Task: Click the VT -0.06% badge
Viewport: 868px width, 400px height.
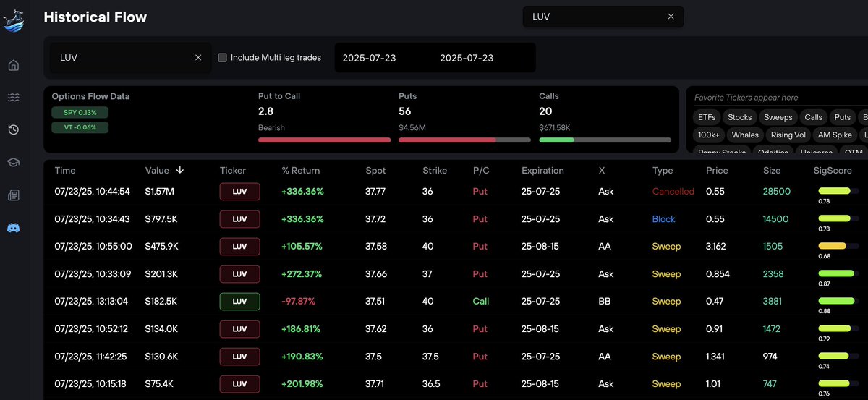Action: click(80, 127)
